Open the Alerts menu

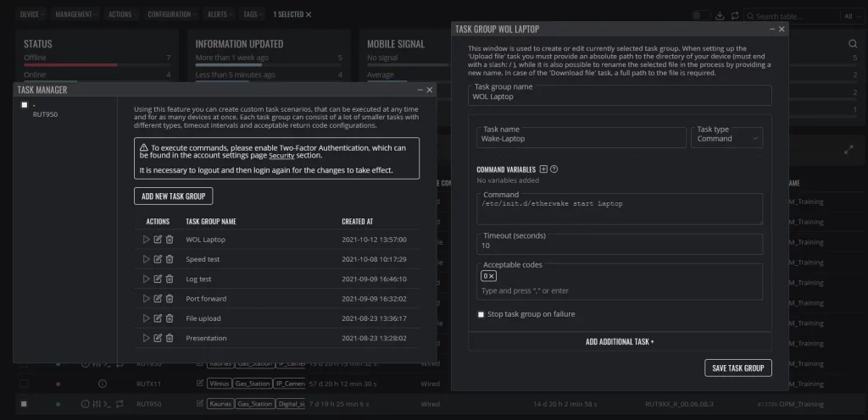pos(220,14)
